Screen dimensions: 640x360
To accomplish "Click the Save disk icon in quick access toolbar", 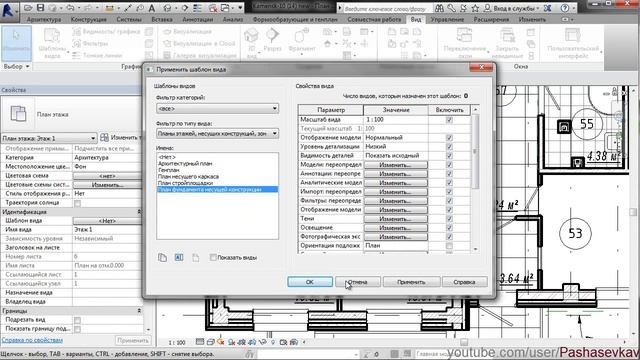I will (40, 8).
